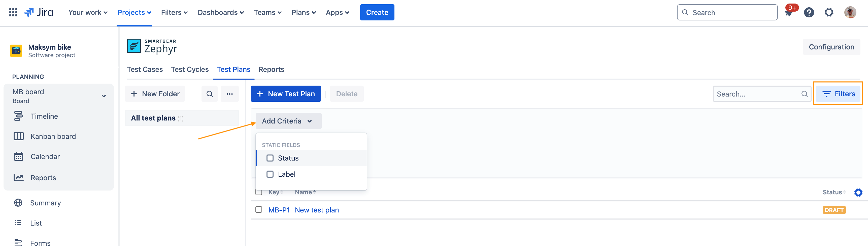The height and width of the screenshot is (246, 868).
Task: Switch to the Test Cases tab
Action: coord(145,70)
